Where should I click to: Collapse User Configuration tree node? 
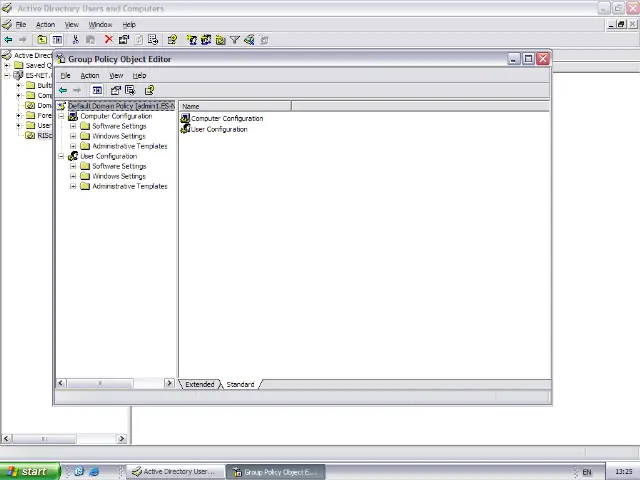[x=61, y=156]
